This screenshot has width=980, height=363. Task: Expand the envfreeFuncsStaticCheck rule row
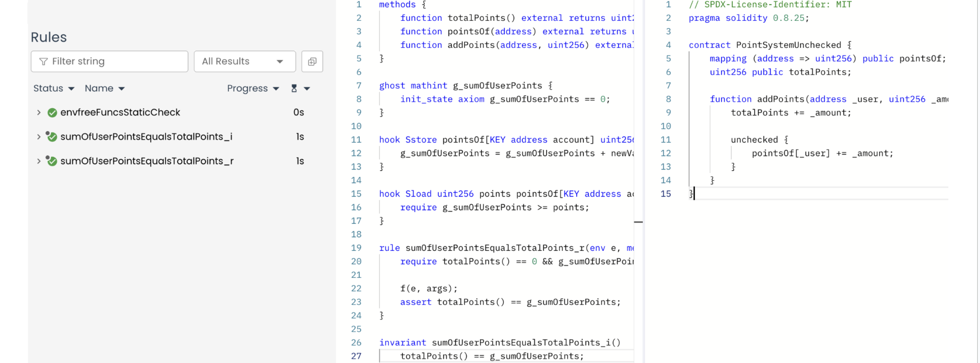click(38, 112)
